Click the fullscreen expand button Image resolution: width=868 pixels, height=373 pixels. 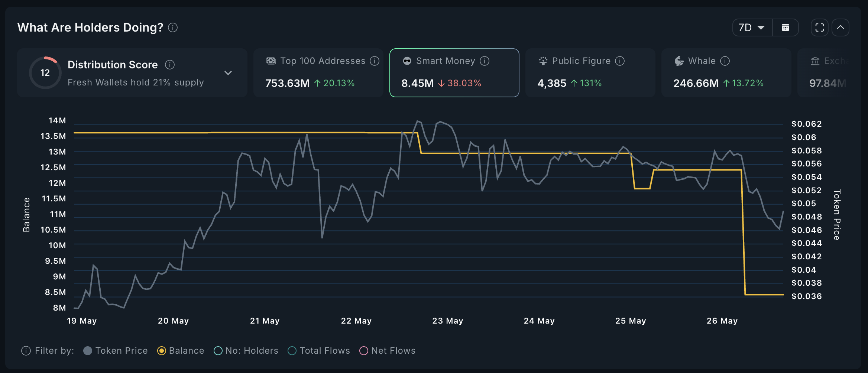(x=819, y=27)
